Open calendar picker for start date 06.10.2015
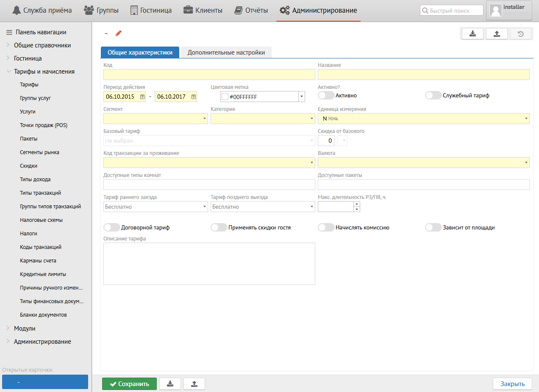Screen dimensions: 539x392 [x=142, y=97]
